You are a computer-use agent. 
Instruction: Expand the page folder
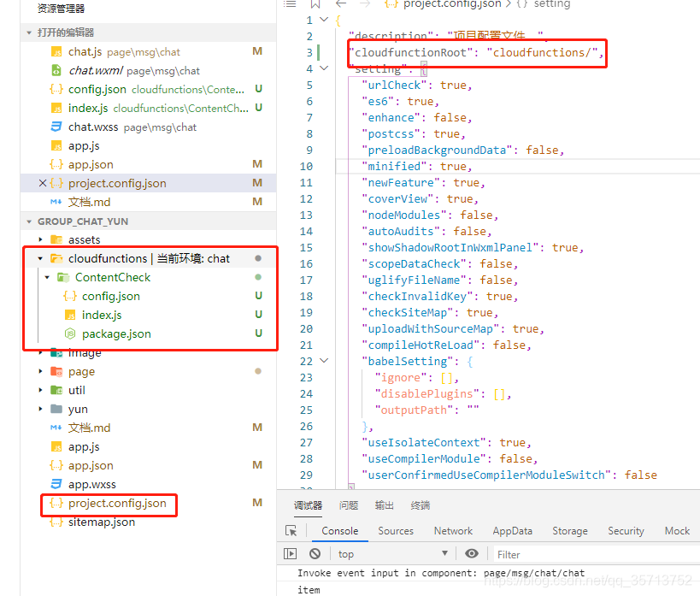tap(40, 371)
